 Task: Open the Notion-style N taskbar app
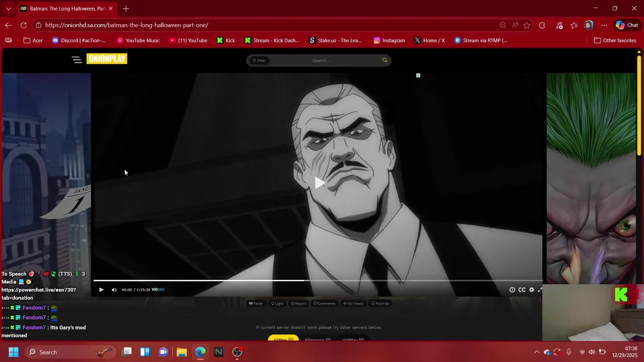point(218,352)
